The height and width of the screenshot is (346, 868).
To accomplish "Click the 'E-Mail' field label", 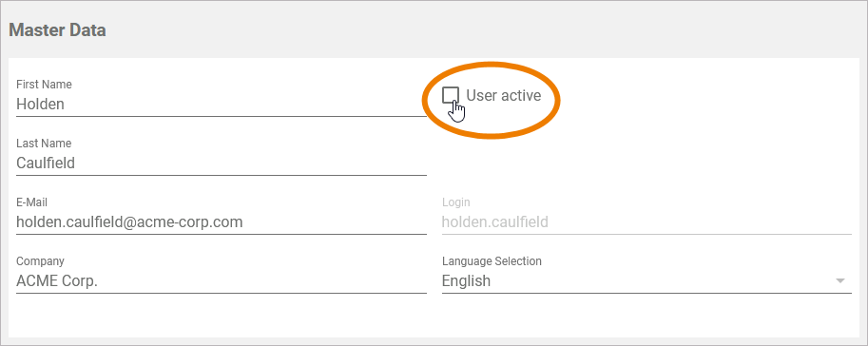I will 31,202.
